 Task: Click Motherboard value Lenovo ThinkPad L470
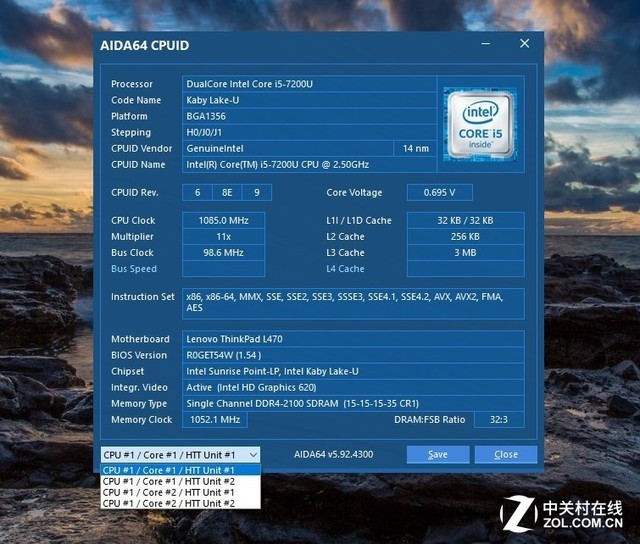point(353,339)
